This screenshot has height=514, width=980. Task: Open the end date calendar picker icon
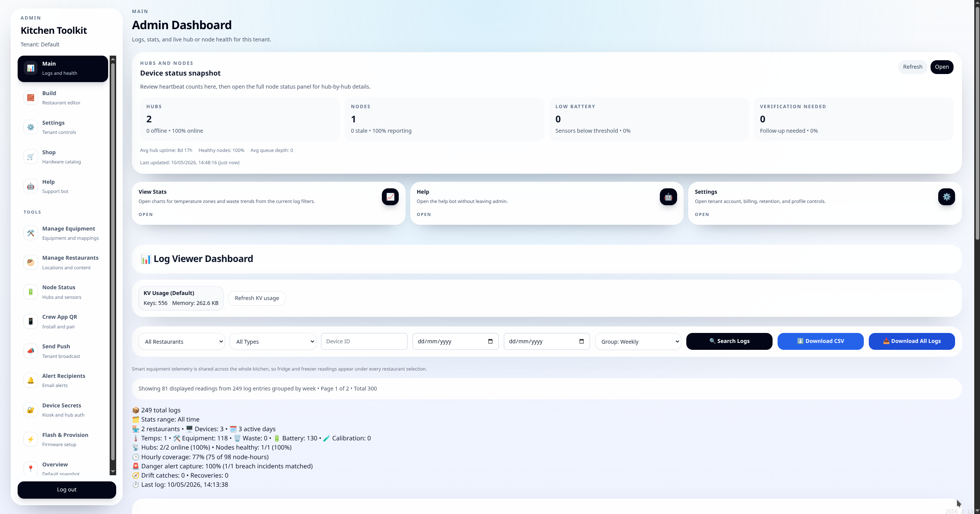pyautogui.click(x=582, y=341)
